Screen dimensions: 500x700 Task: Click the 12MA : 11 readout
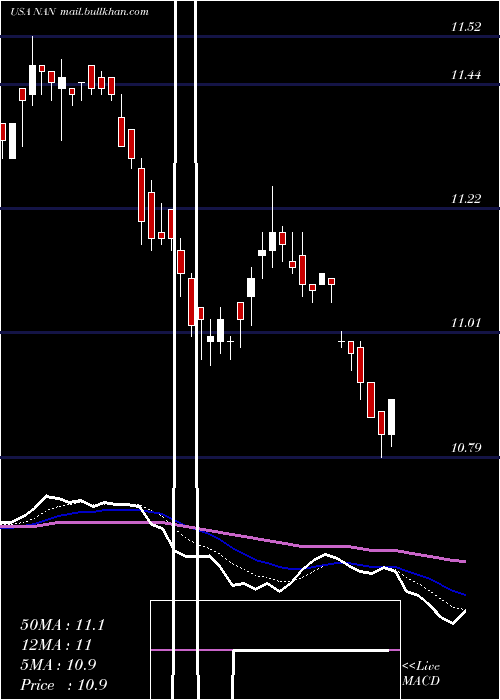click(56, 645)
